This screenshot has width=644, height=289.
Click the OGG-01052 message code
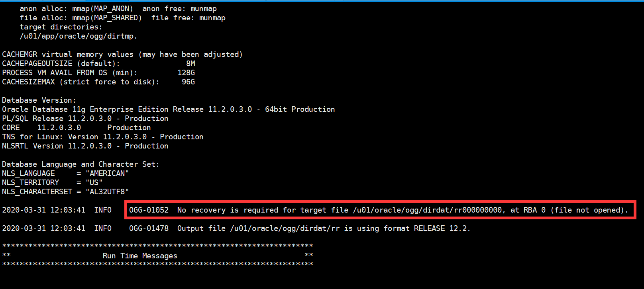coord(149,210)
